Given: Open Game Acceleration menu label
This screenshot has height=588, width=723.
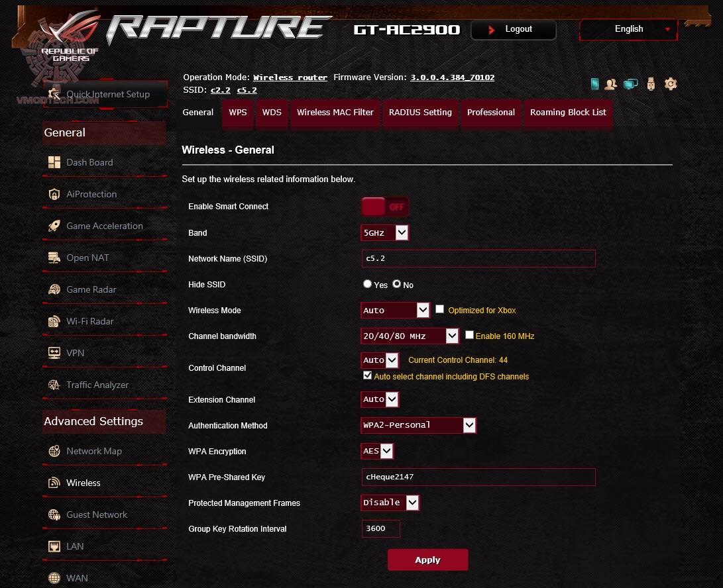Looking at the screenshot, I should tap(105, 226).
